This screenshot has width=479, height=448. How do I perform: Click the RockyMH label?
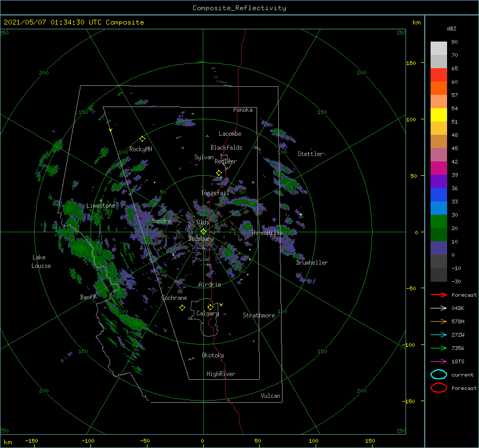141,149
